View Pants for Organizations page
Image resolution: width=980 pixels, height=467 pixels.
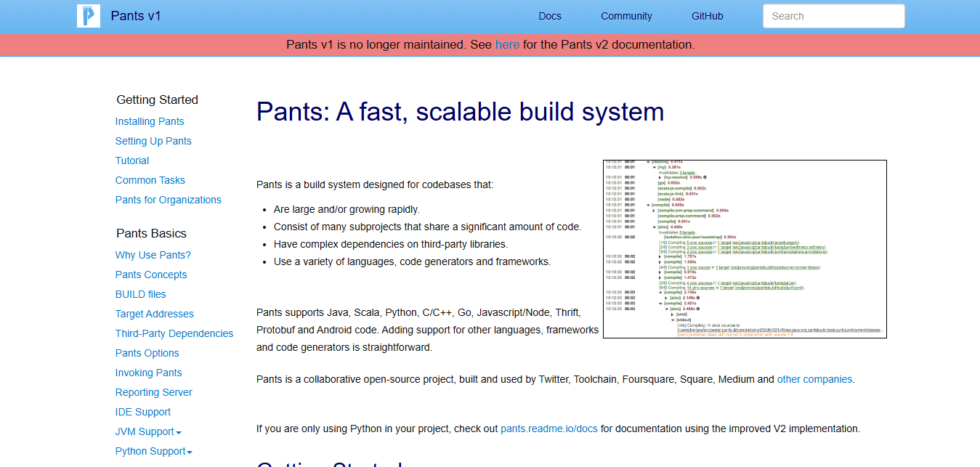pos(168,200)
